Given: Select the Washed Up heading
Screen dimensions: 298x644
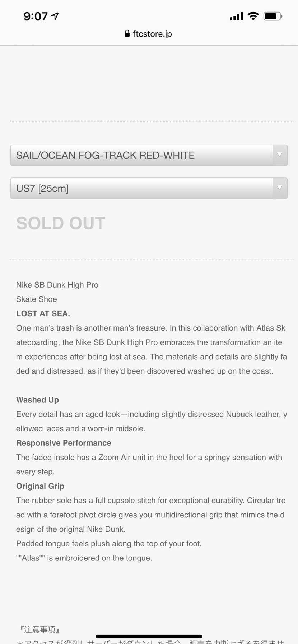Looking at the screenshot, I should [37, 400].
